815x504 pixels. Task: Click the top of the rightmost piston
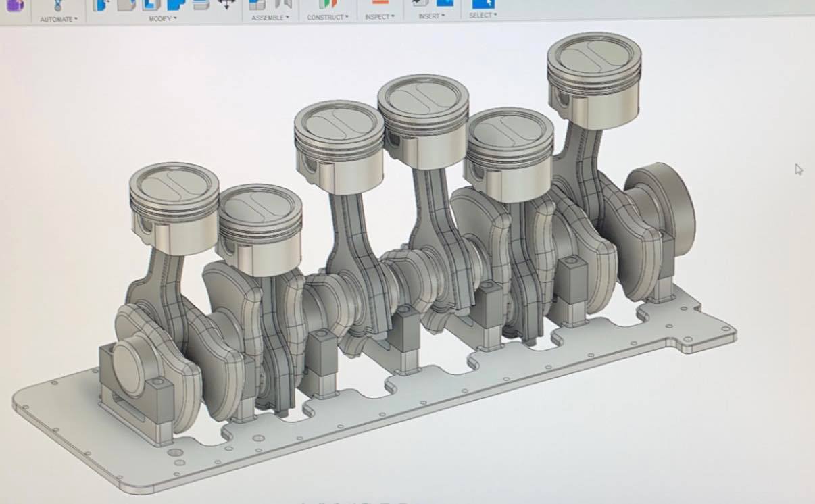[593, 53]
